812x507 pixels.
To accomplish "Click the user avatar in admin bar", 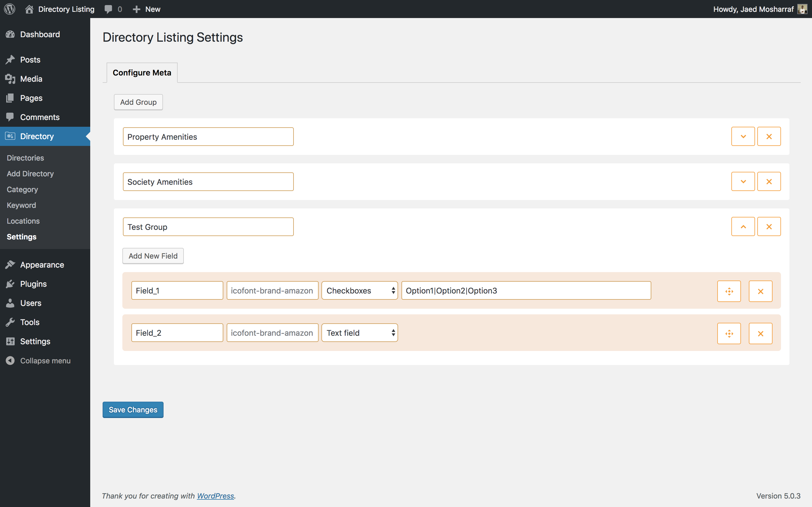I will coord(802,9).
